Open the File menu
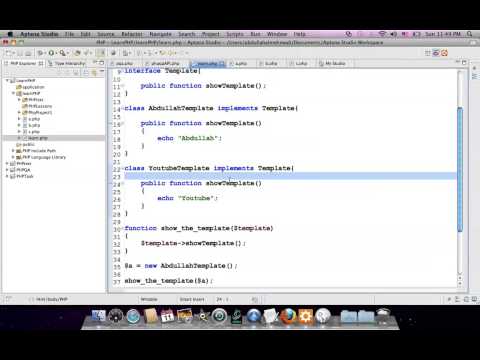Viewport: 480px width, 360px height. pos(69,34)
